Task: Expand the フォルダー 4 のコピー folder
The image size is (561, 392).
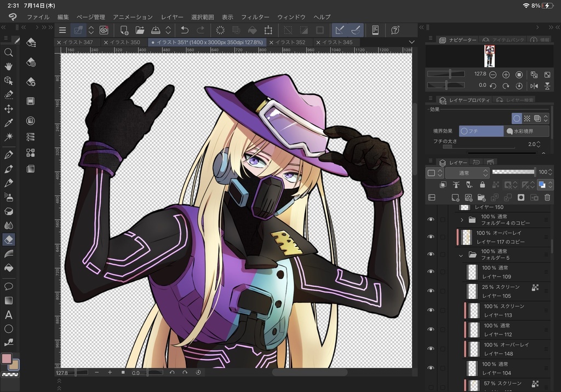Action: [x=462, y=220]
